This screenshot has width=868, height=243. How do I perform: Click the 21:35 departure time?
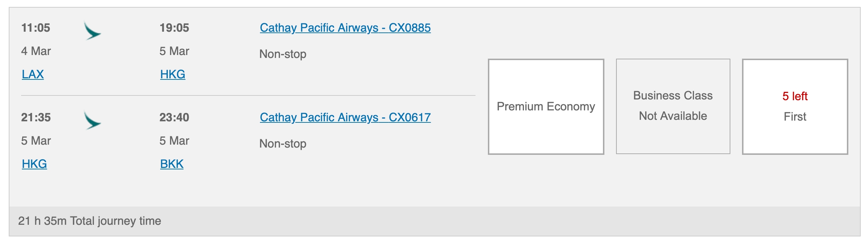tap(36, 117)
